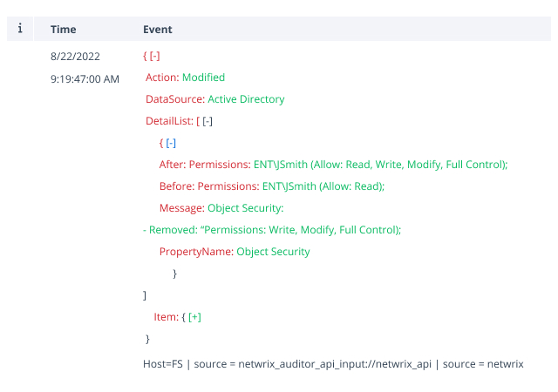Viewport: 558px width, 392px height.
Task: Collapse the DetailList array toggle
Action: (208, 121)
